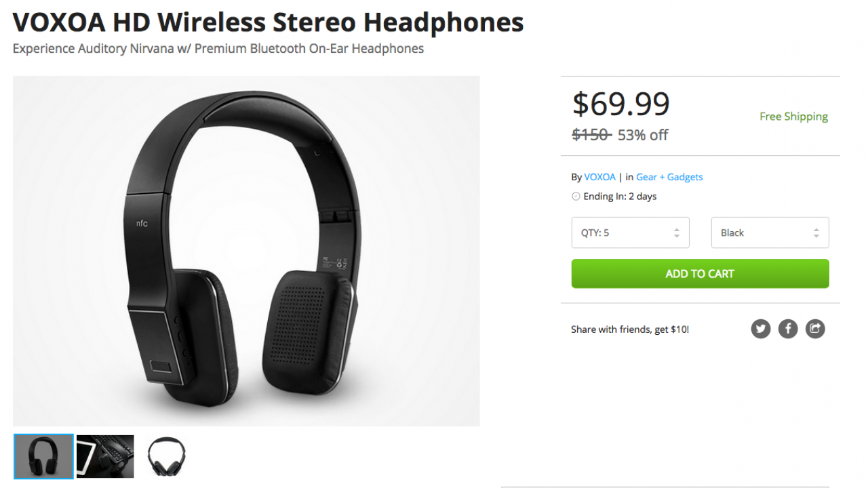Click the generic share arrow icon
This screenshot has width=868, height=488.
click(x=815, y=329)
